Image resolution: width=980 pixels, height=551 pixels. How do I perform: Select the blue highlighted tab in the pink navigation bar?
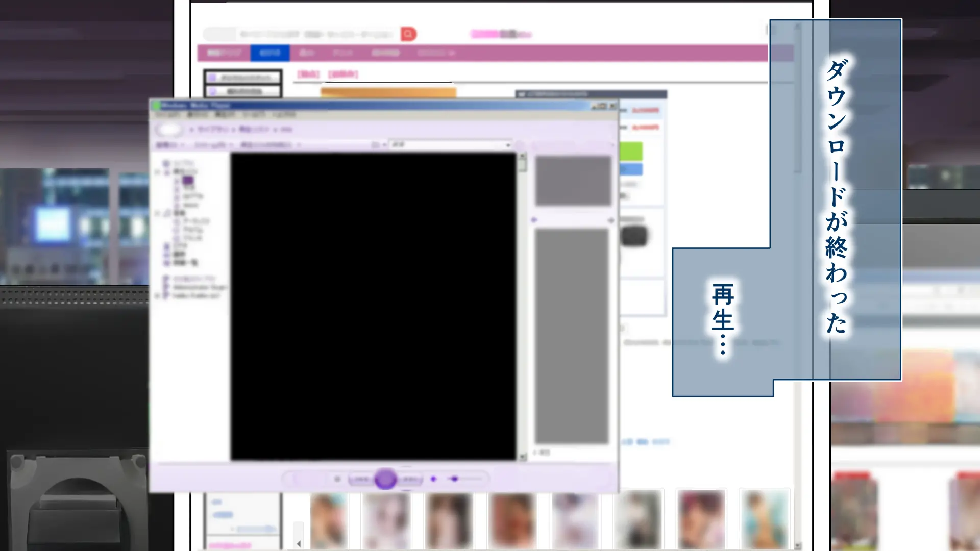point(270,53)
